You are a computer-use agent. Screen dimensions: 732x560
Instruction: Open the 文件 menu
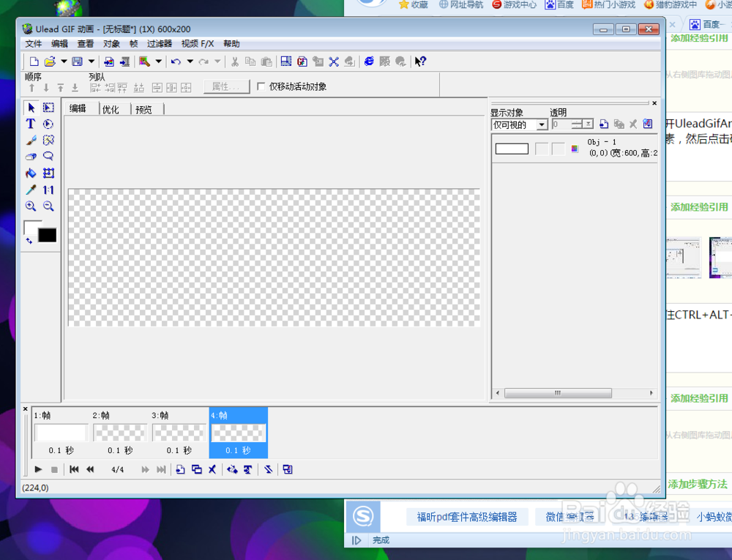(34, 44)
